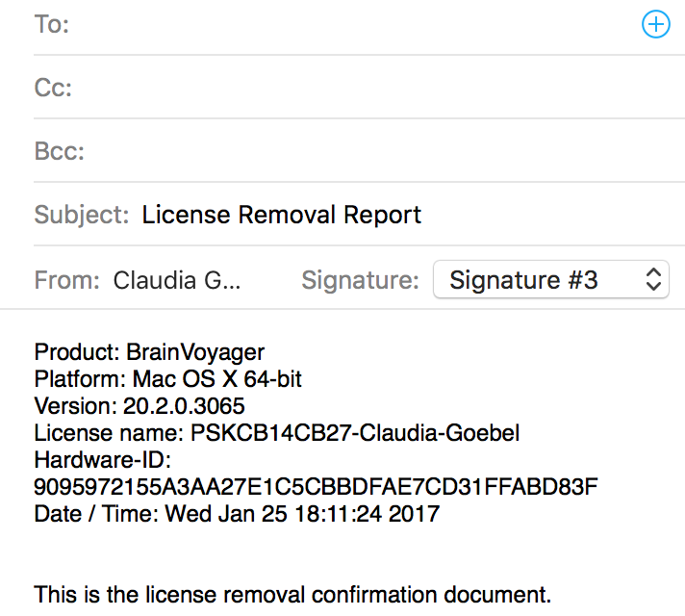685x616 pixels.
Task: Select the From sender Claudia G...
Action: point(177,280)
